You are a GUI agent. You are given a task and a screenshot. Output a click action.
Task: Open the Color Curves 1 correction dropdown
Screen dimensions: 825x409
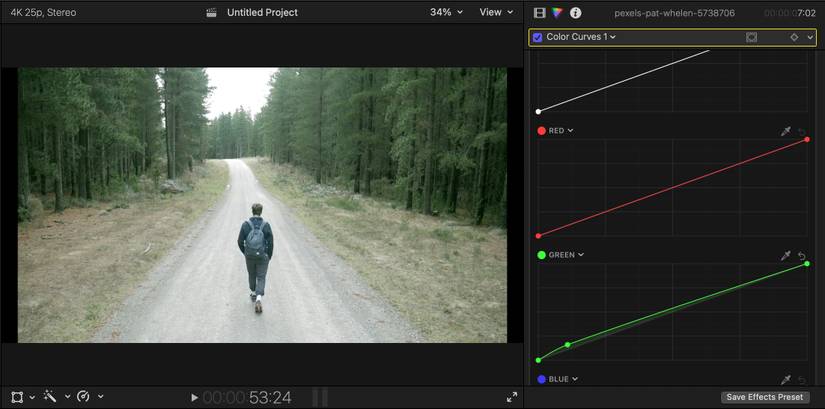[x=581, y=37]
